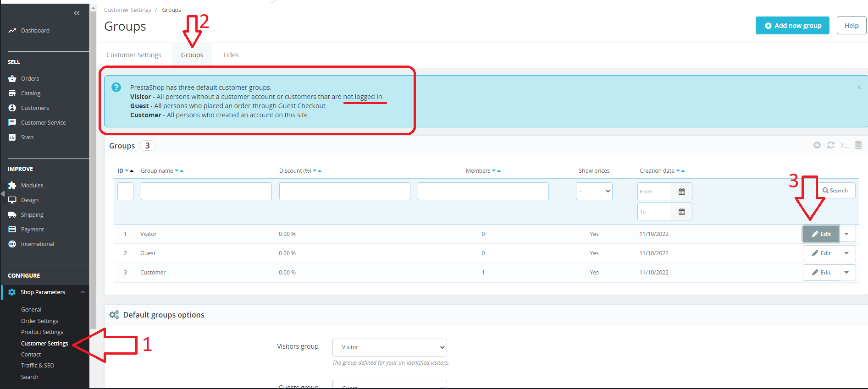This screenshot has height=389, width=868.
Task: Open General shop parameters
Action: pyautogui.click(x=31, y=310)
